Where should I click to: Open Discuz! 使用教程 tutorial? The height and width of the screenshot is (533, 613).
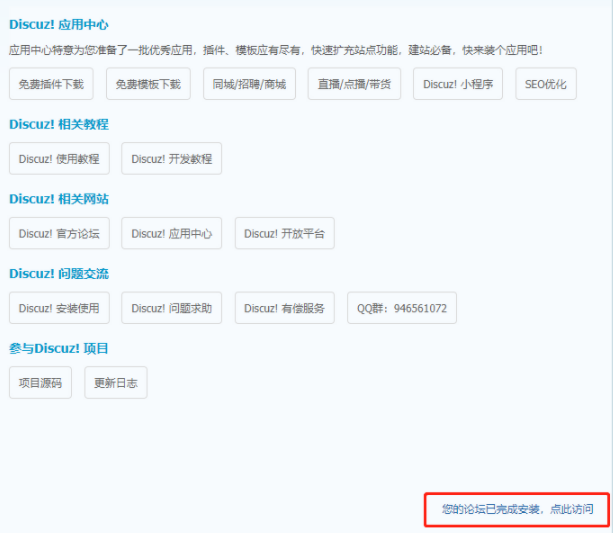pos(59,159)
